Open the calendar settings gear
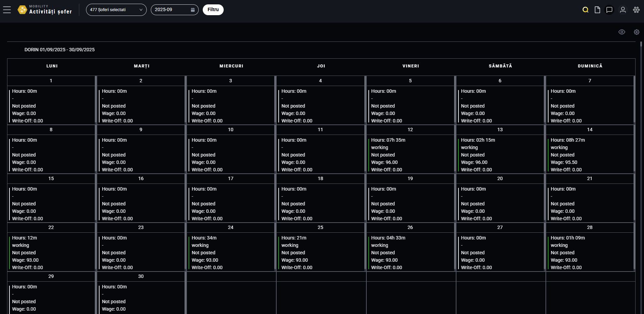644x314 pixels. click(x=636, y=32)
